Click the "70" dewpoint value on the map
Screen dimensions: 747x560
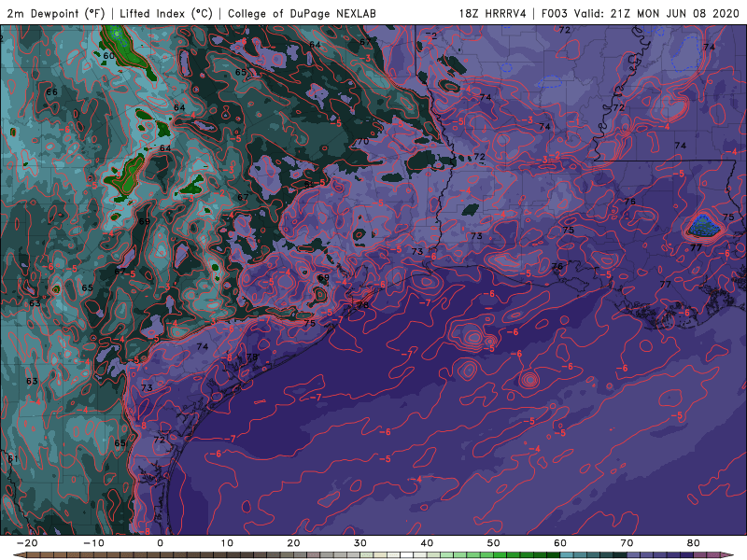point(363,142)
